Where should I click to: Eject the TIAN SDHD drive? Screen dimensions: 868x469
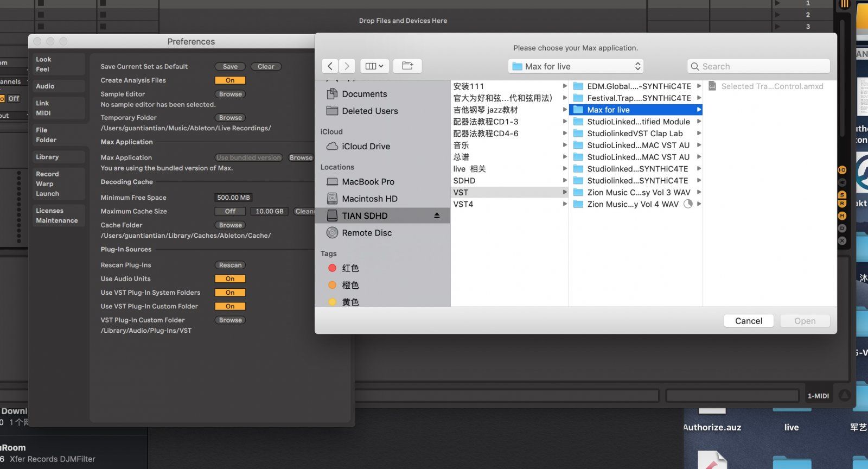click(437, 216)
